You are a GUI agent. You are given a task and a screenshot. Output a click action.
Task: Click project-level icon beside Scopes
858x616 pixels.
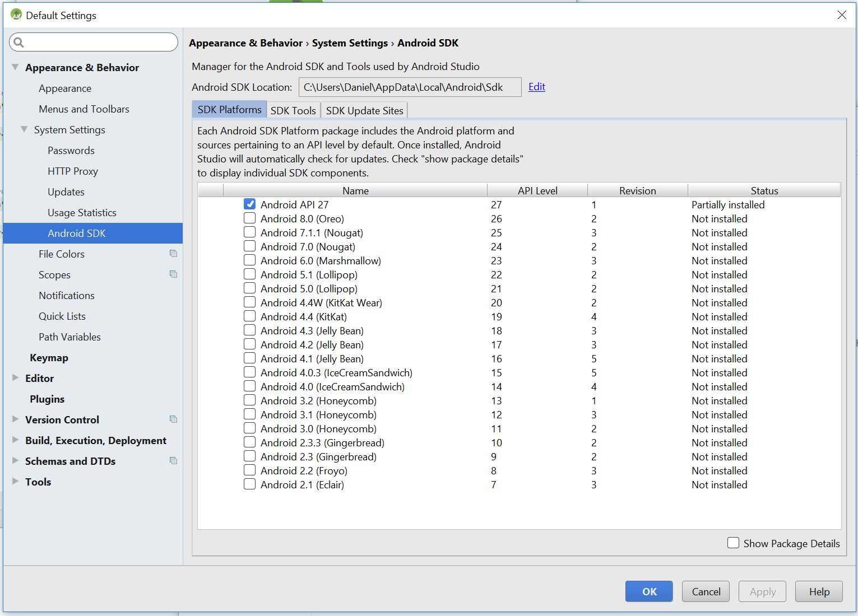point(173,274)
